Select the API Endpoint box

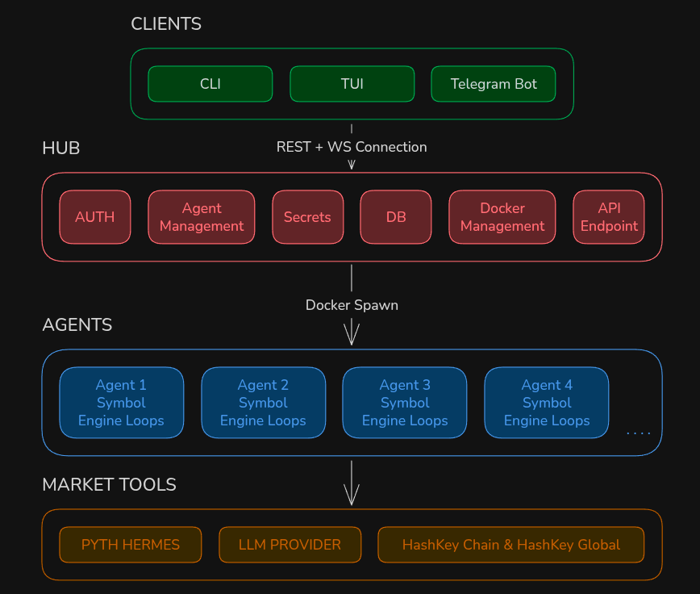(x=609, y=217)
